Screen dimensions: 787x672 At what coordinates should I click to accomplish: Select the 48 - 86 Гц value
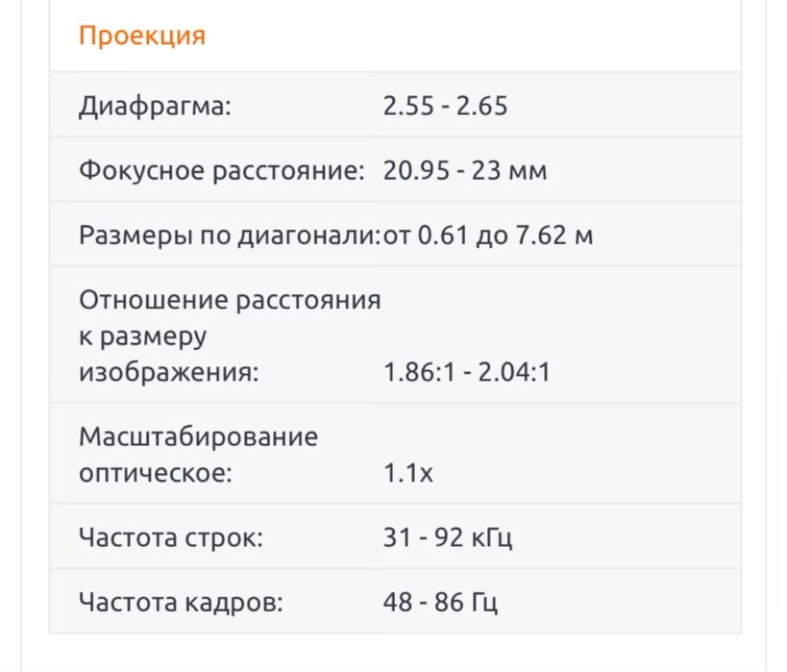[x=440, y=604]
